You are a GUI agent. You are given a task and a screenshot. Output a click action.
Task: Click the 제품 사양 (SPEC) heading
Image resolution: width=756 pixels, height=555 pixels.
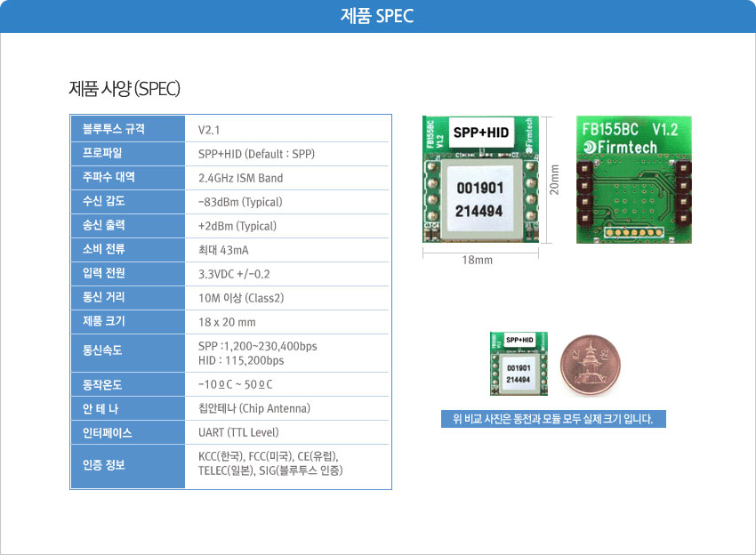tap(125, 89)
